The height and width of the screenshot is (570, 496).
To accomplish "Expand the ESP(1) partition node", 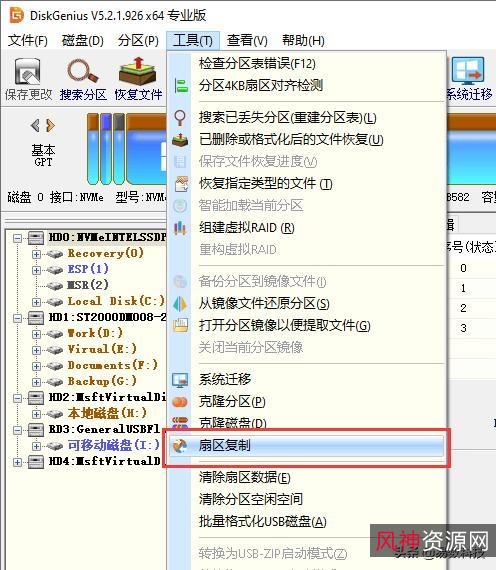I will click(36, 270).
